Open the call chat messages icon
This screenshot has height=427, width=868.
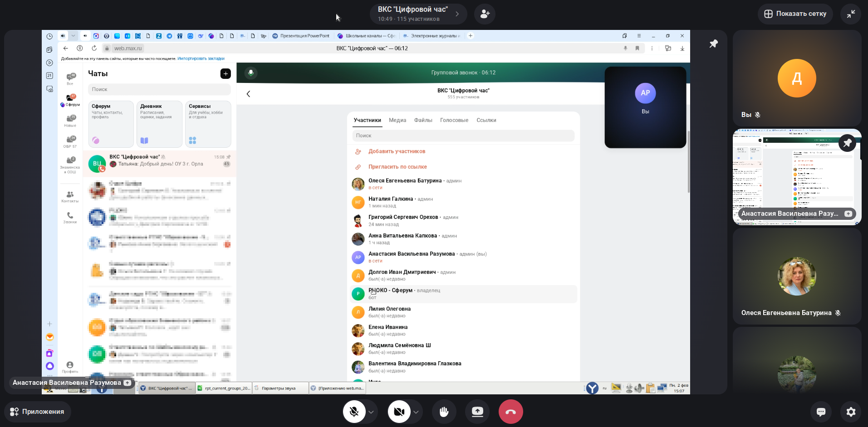pos(821,412)
